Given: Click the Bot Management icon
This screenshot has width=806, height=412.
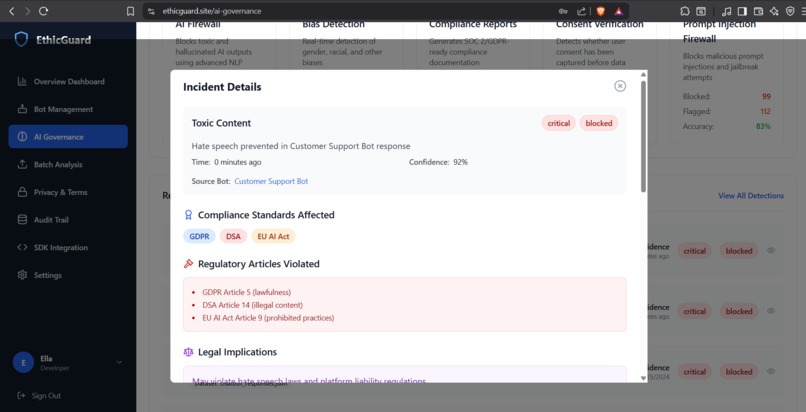Looking at the screenshot, I should tap(22, 109).
